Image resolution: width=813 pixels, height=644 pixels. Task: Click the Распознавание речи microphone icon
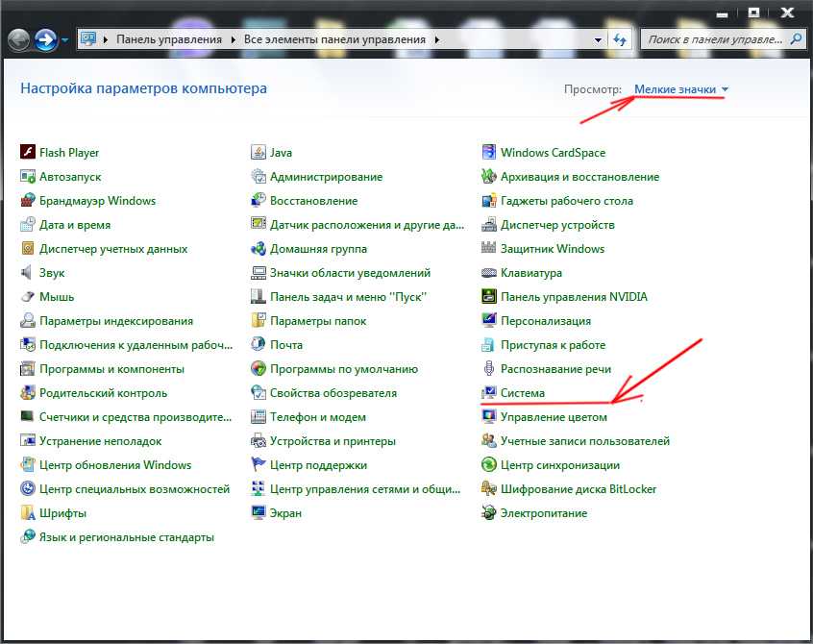489,369
